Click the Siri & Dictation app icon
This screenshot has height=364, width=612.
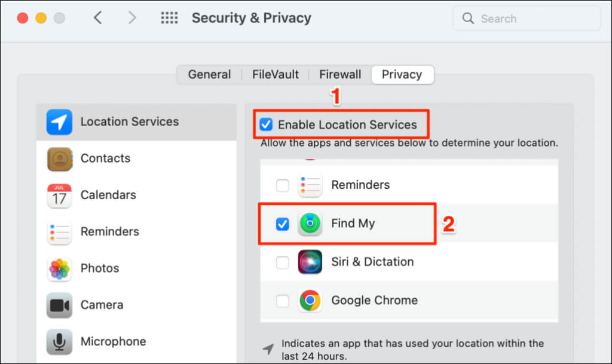pos(310,261)
